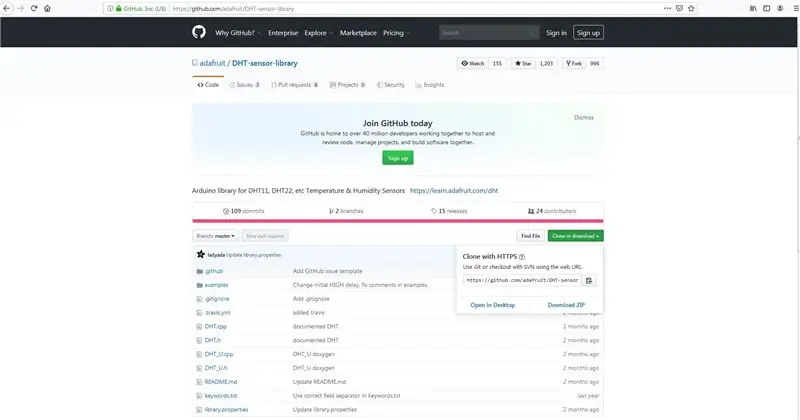Click Open in Desktop

point(492,305)
